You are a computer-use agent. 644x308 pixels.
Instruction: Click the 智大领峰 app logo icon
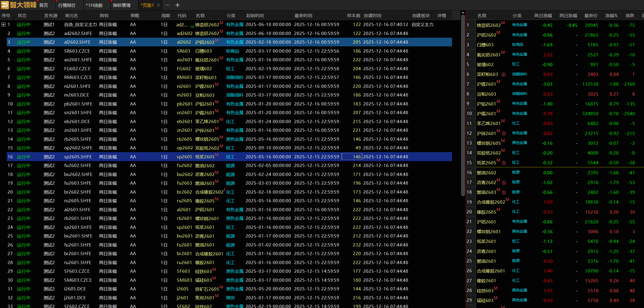(5, 5)
